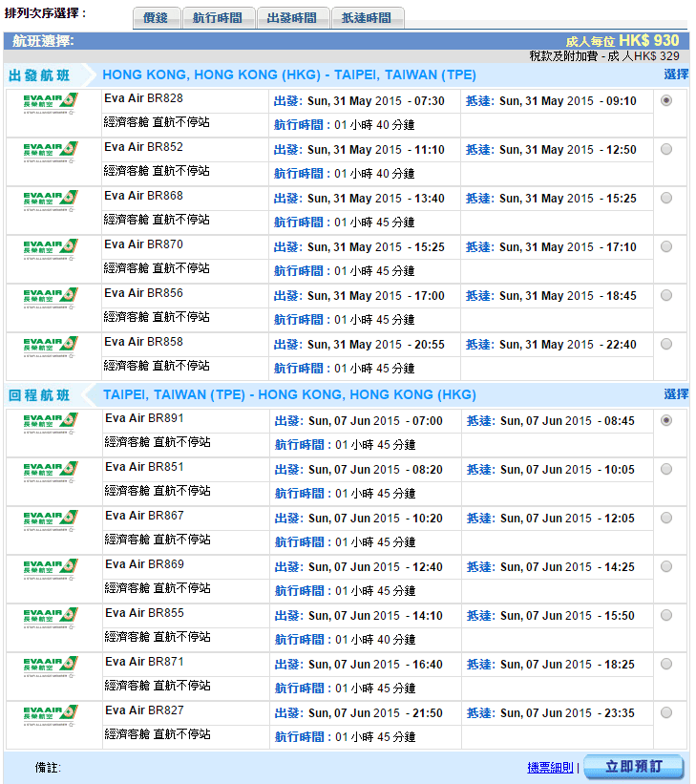
Task: Click the EVA Air logo beside BR827
Action: (x=50, y=715)
